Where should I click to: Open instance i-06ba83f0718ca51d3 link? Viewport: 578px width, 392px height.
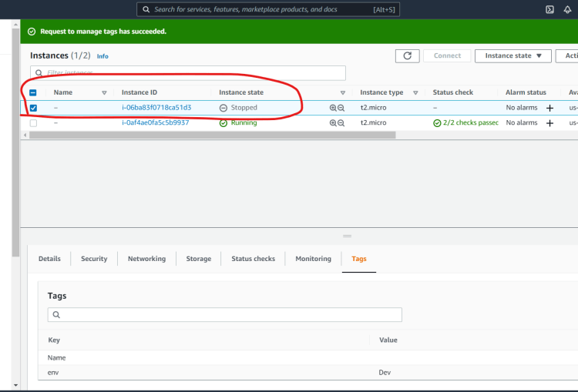point(156,108)
